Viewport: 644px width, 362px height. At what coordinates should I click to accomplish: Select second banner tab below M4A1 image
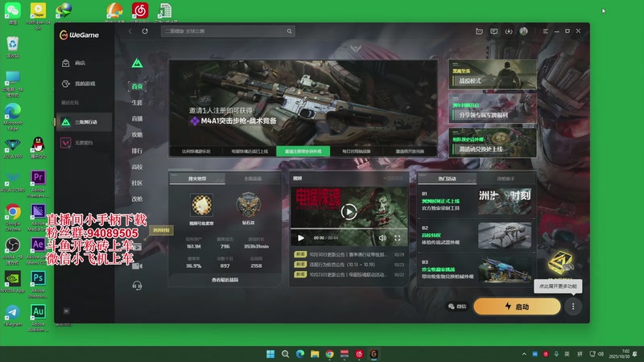[x=250, y=151]
